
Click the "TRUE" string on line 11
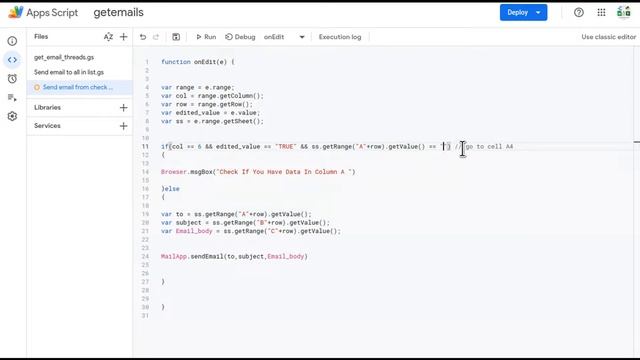tap(286, 147)
